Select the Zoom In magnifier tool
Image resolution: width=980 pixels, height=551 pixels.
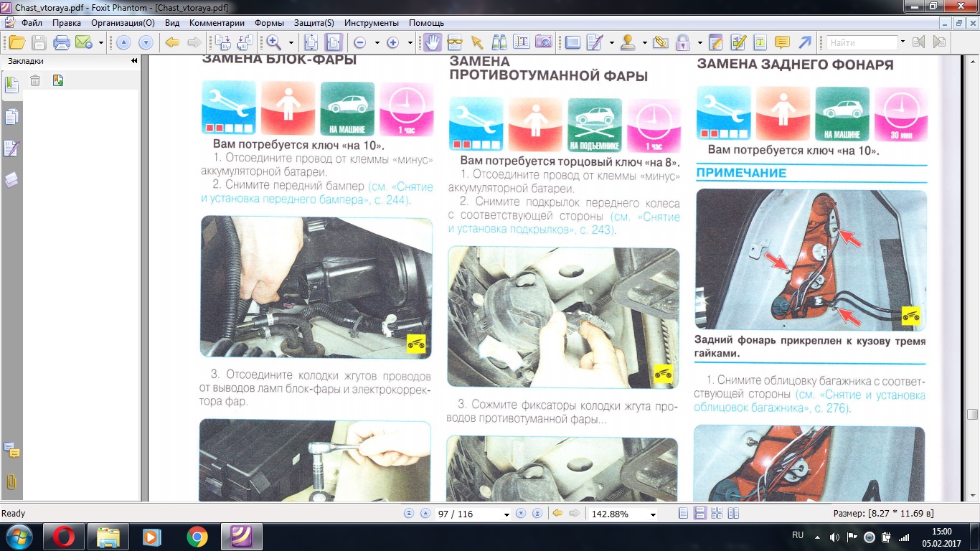(273, 42)
